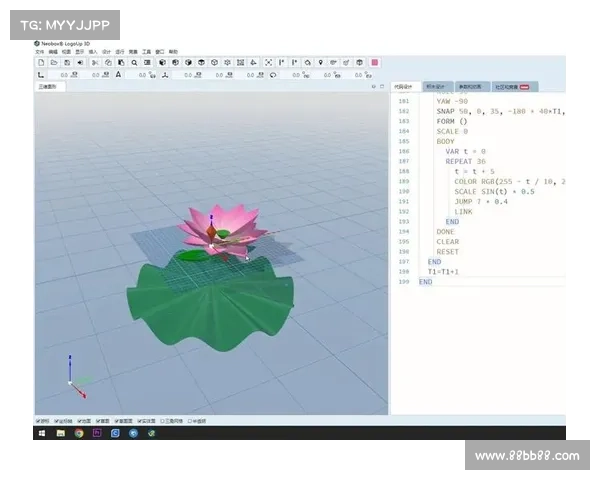
Task: Click the gear-shaped toolbar icon
Action: tap(227, 62)
